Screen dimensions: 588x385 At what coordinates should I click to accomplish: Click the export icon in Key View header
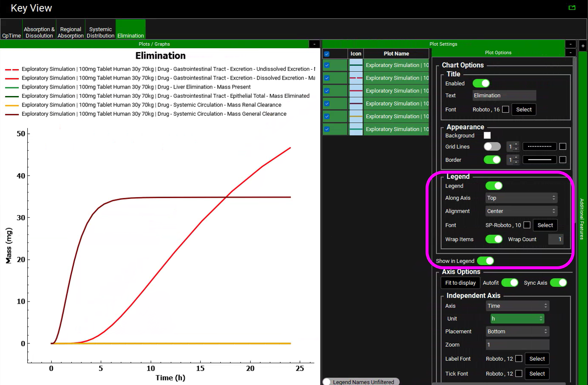click(572, 8)
